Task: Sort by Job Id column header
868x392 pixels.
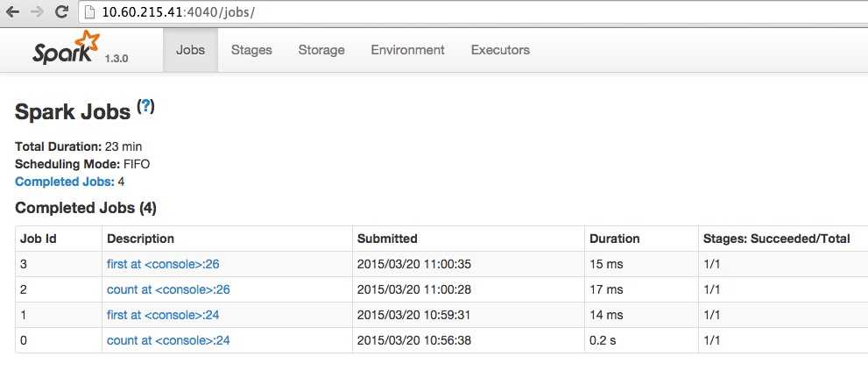Action: coord(39,239)
